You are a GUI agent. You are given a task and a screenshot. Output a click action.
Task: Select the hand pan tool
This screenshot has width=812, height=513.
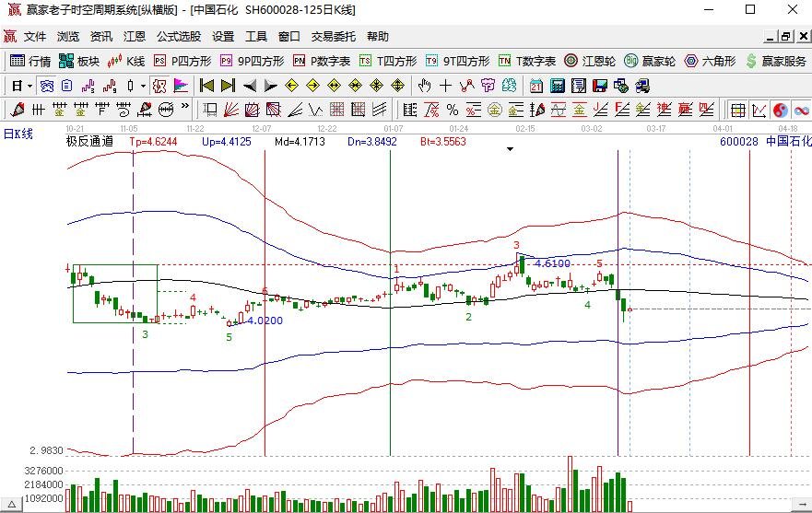[425, 86]
